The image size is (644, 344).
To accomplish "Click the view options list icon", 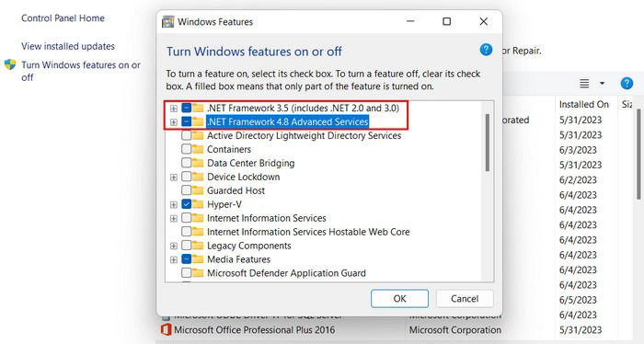I will pyautogui.click(x=584, y=84).
